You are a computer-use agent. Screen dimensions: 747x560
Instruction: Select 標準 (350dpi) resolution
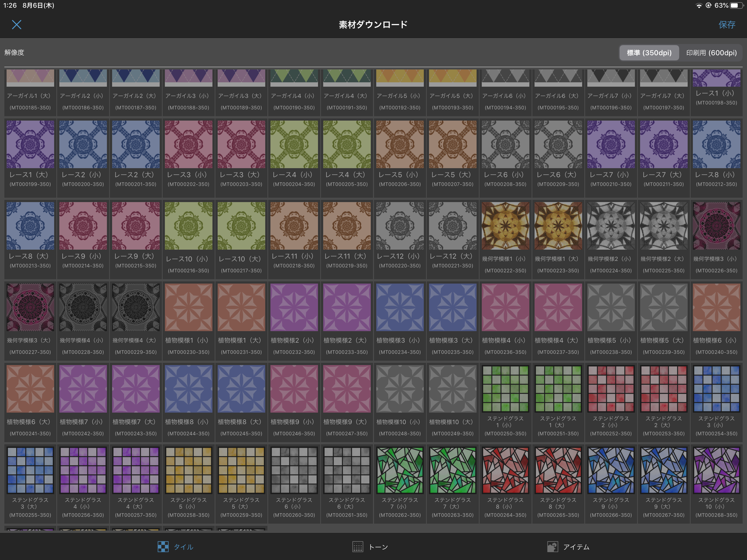tap(649, 53)
